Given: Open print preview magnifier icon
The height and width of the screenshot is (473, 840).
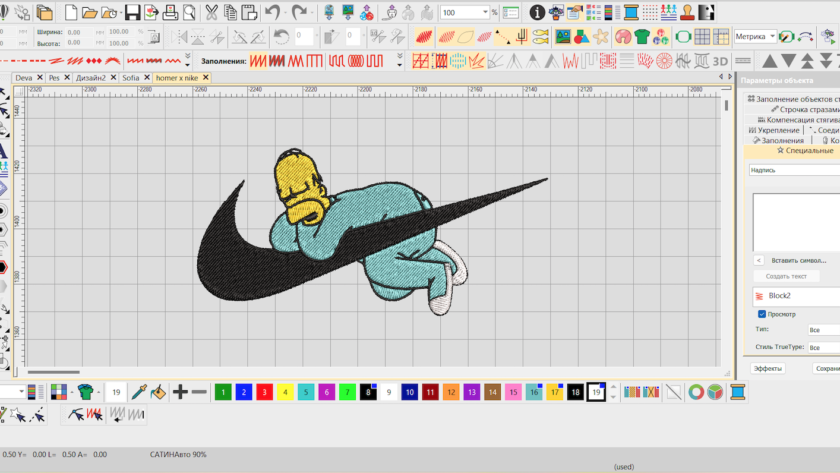Looking at the screenshot, I should click(x=189, y=12).
